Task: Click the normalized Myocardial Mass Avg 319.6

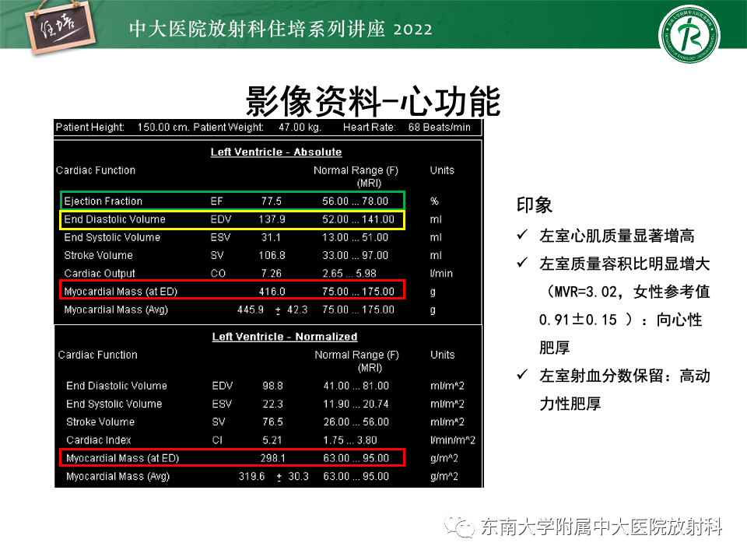Action: pos(251,476)
